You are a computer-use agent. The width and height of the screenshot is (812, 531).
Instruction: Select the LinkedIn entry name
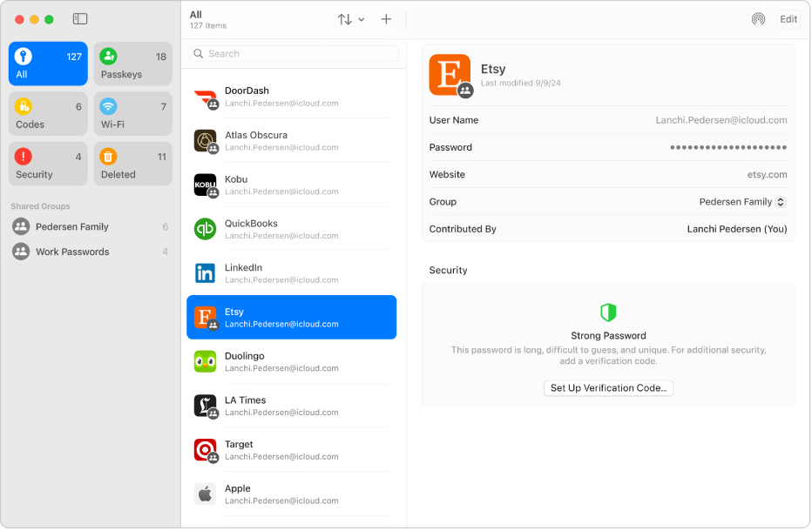pyautogui.click(x=243, y=267)
